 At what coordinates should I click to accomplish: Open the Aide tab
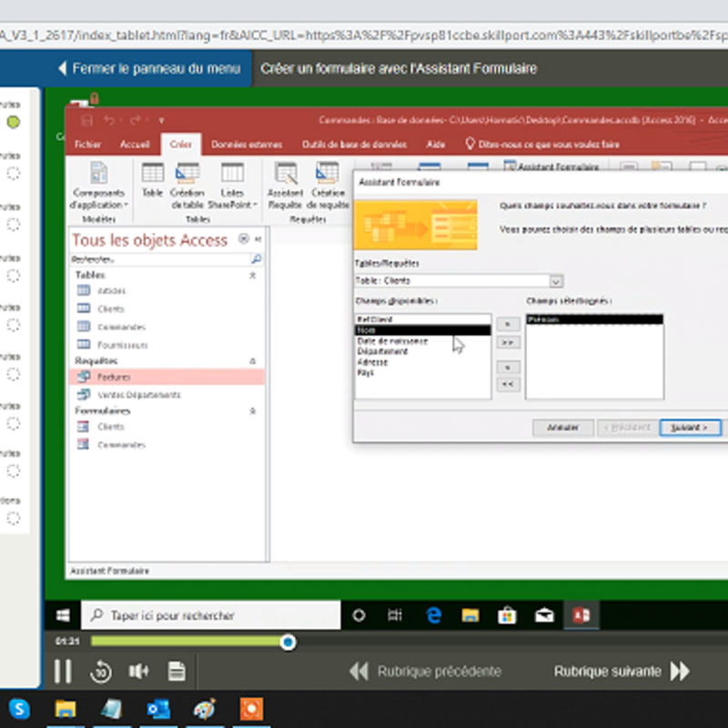(436, 145)
